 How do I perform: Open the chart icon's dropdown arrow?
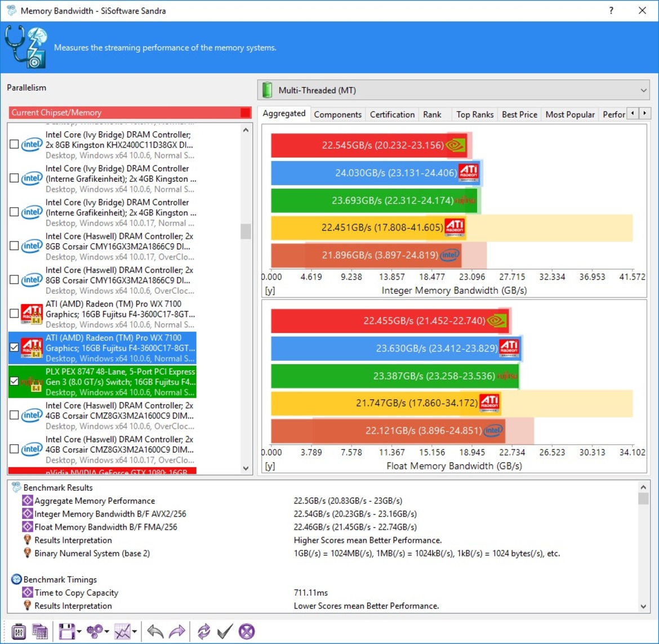pos(135,632)
